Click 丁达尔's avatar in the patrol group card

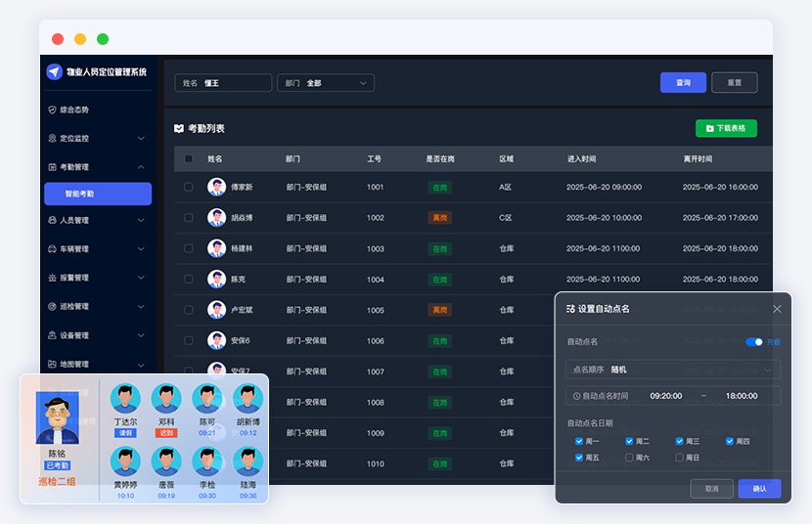click(125, 399)
